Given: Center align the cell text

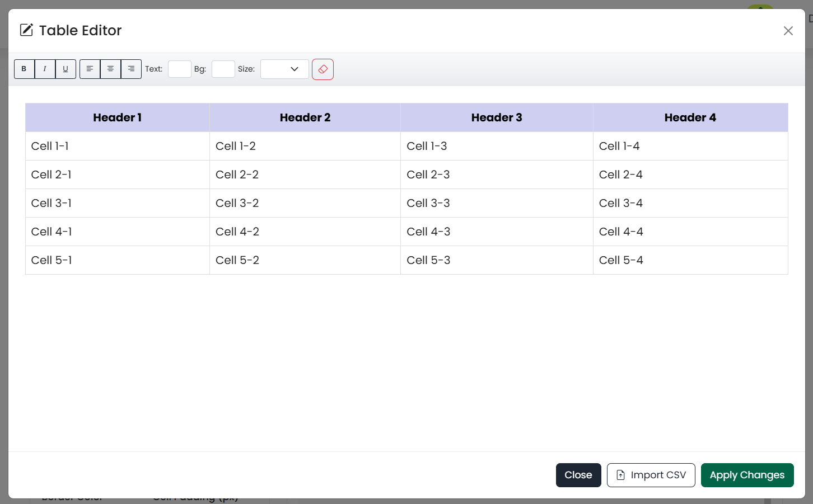Looking at the screenshot, I should (110, 69).
